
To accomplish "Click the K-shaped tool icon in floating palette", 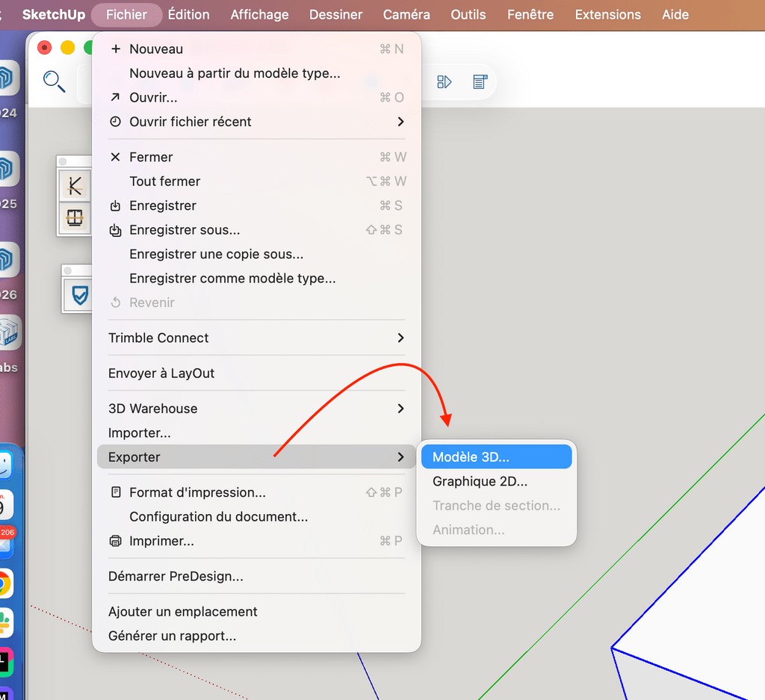I will (75, 186).
